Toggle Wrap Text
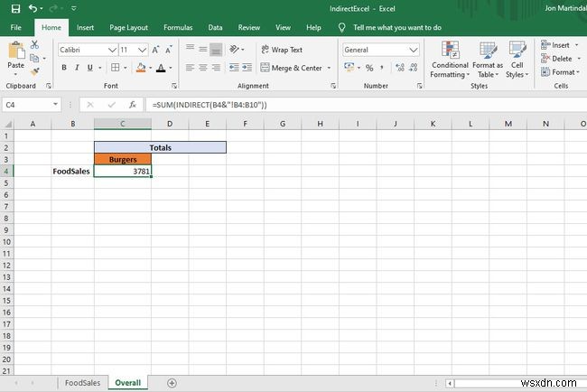The width and height of the screenshot is (587, 392). click(x=282, y=50)
